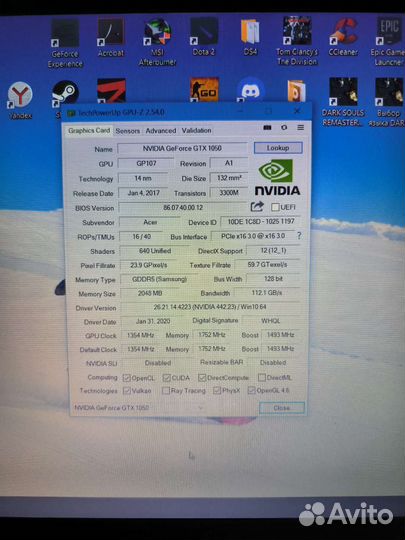Screen dimensions: 405x540
Task: Open the orange folder icon near Discord
Action: tap(296, 90)
